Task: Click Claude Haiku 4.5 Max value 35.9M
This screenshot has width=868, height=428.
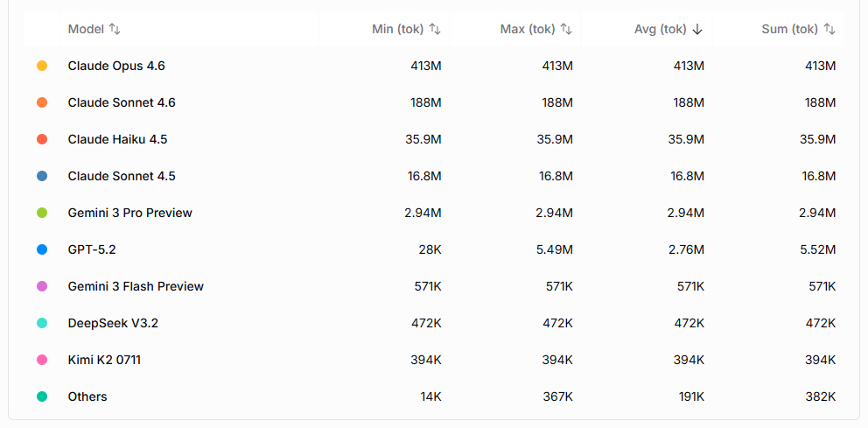Action: pyautogui.click(x=555, y=139)
